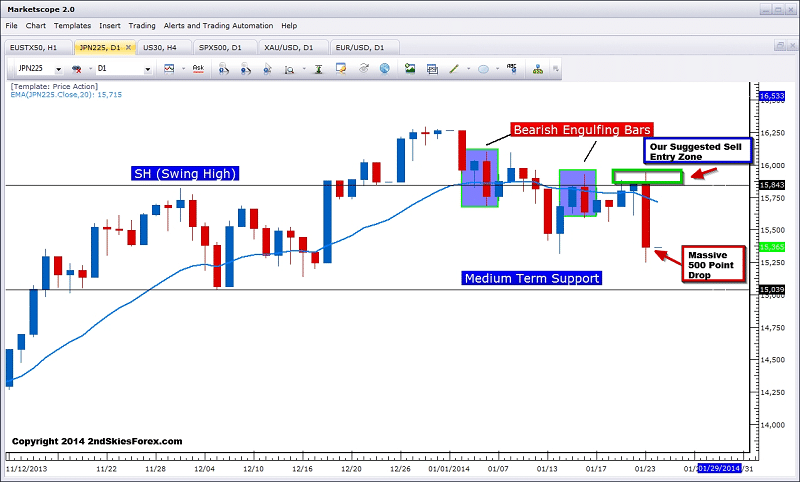Close the JPN225, D1 tab
This screenshot has height=482, width=800.
(x=129, y=47)
